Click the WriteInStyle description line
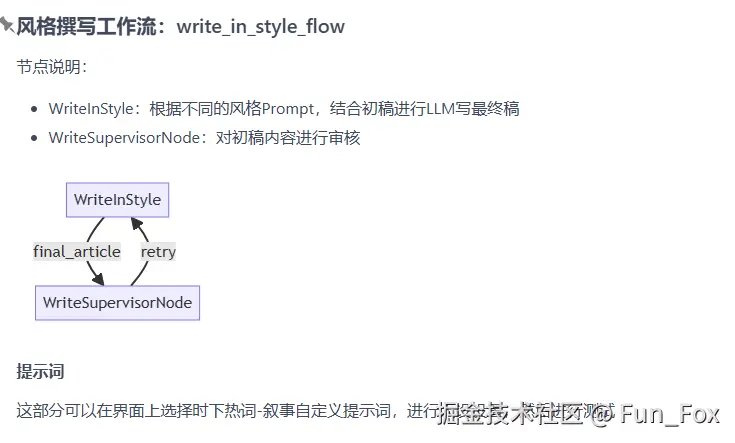 (x=284, y=109)
